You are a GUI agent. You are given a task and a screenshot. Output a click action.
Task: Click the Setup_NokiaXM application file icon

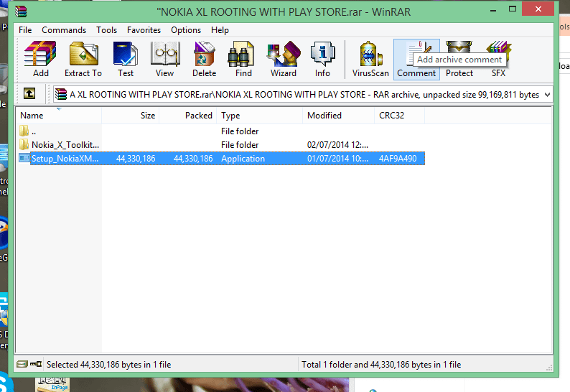[24, 158]
